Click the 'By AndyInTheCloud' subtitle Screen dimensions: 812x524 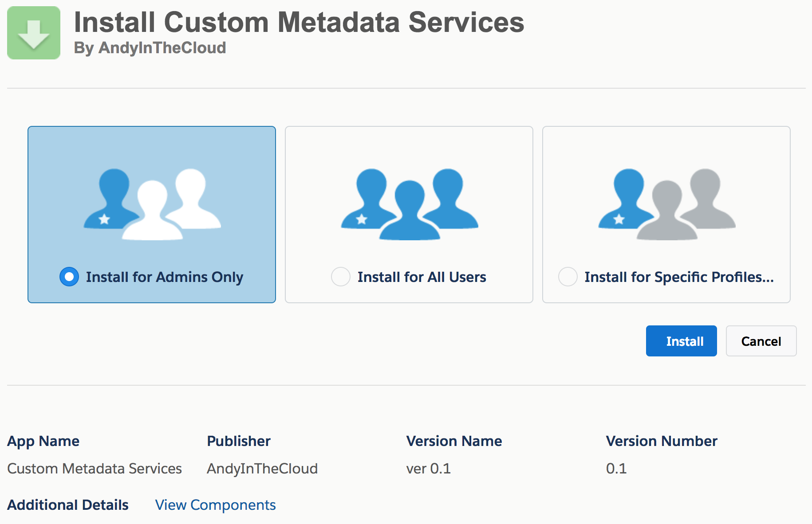click(150, 48)
